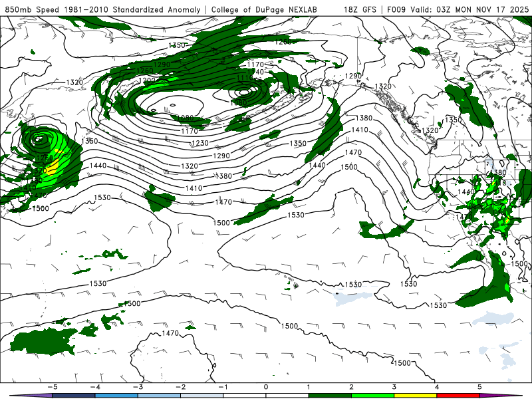Click the colorbar tick label '3'

(x=394, y=387)
